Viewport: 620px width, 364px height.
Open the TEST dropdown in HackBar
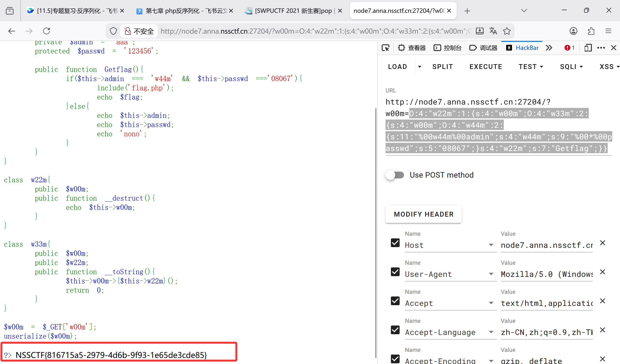(x=531, y=67)
